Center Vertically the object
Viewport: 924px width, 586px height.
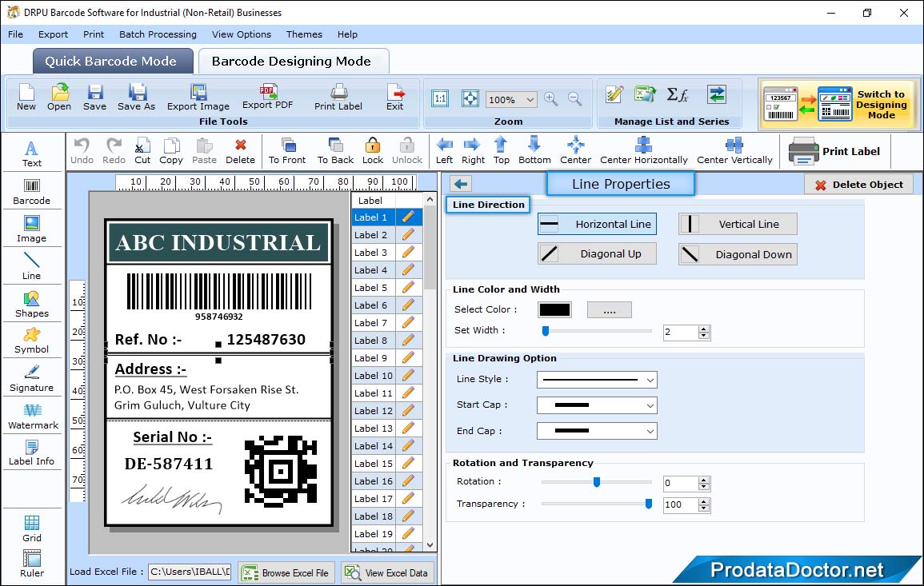click(x=734, y=151)
